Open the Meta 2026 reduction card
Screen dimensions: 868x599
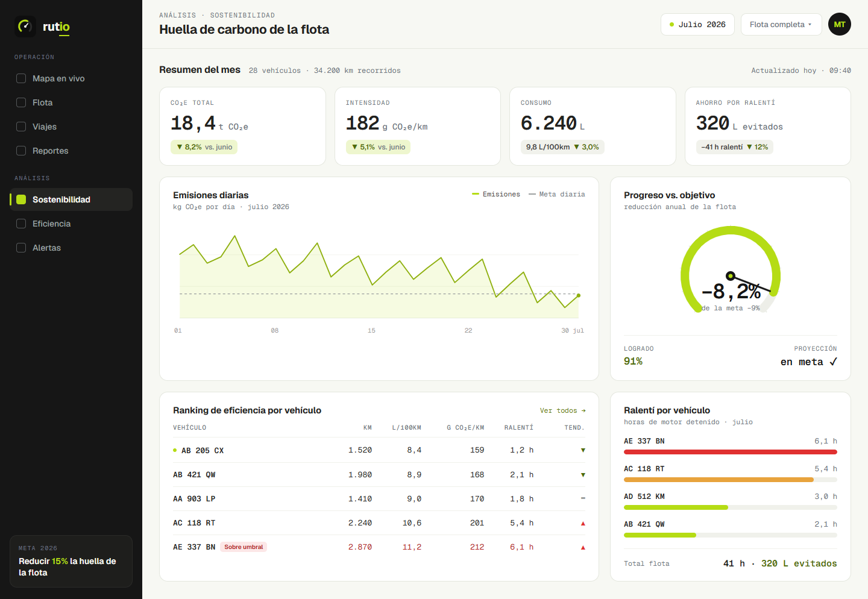pos(71,561)
